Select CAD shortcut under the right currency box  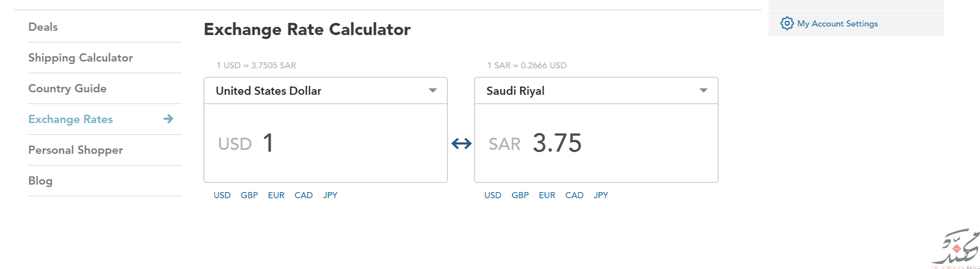tap(574, 195)
